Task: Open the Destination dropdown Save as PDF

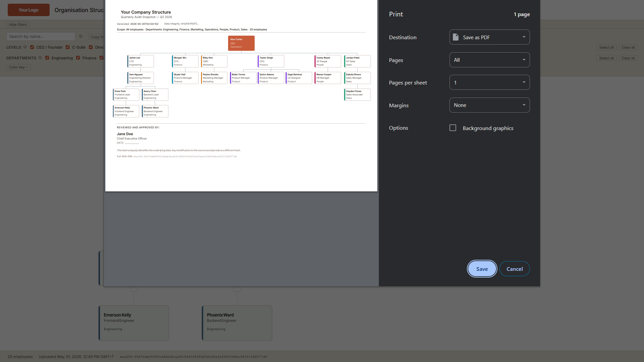Action: [x=489, y=37]
